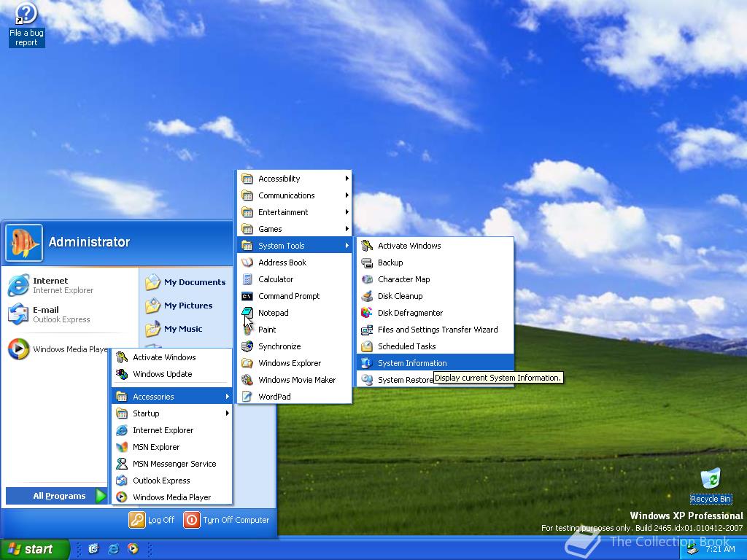Click the MSN Messenger Service icon

pyautogui.click(x=122, y=463)
